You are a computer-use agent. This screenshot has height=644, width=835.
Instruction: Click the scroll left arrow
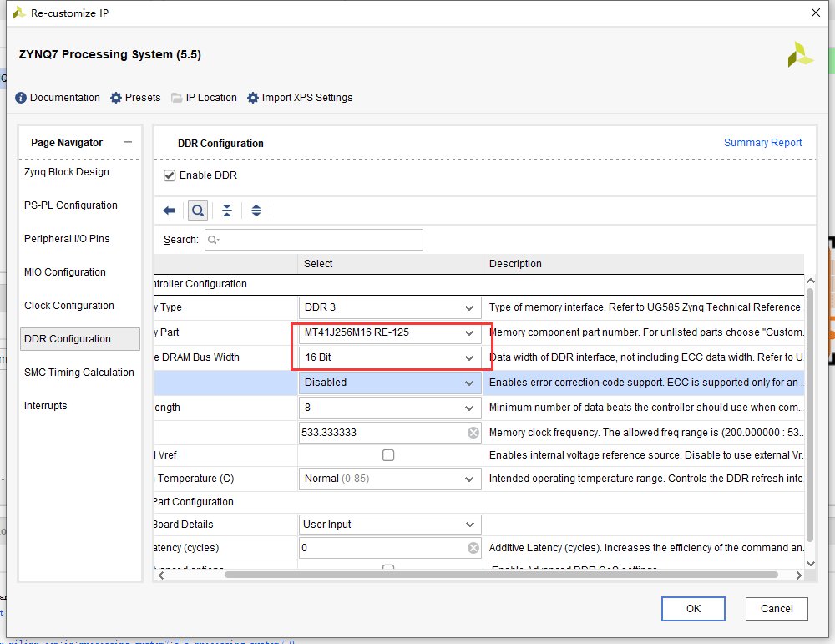161,575
